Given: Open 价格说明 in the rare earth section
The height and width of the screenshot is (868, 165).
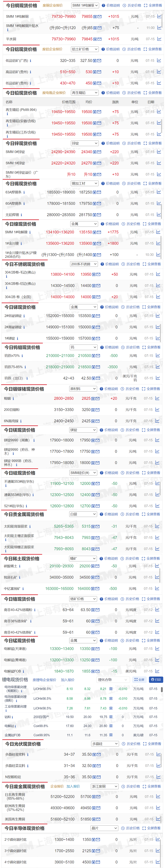Looking at the screenshot, I should (x=109, y=558).
